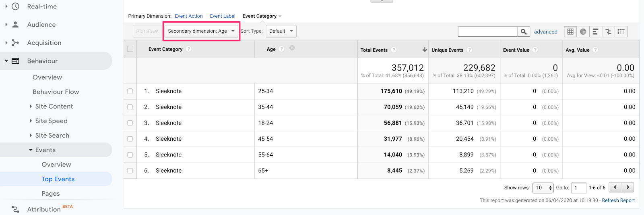Image resolution: width=644 pixels, height=215 pixels.
Task: Click the Audience person icon
Action: (x=15, y=25)
